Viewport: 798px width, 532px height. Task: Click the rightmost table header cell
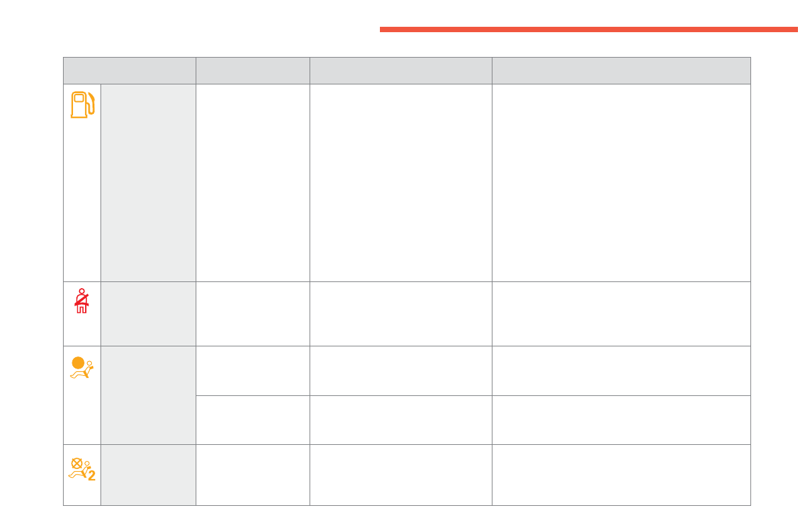(621, 70)
